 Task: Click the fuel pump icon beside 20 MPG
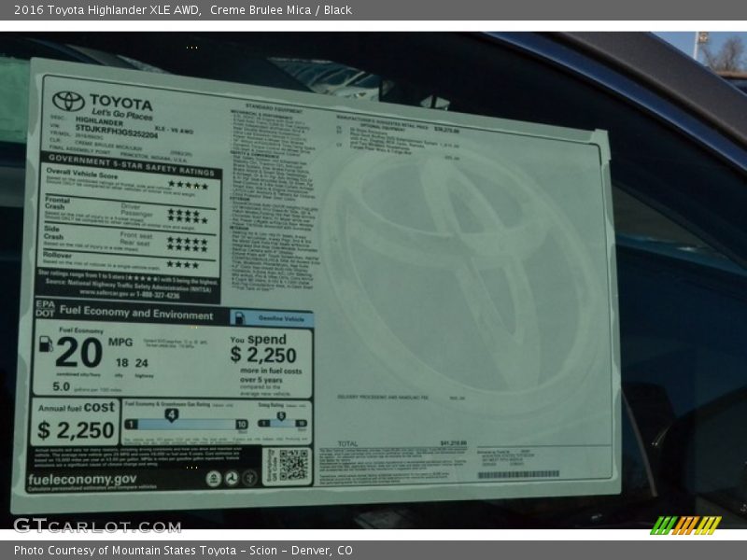pos(46,343)
